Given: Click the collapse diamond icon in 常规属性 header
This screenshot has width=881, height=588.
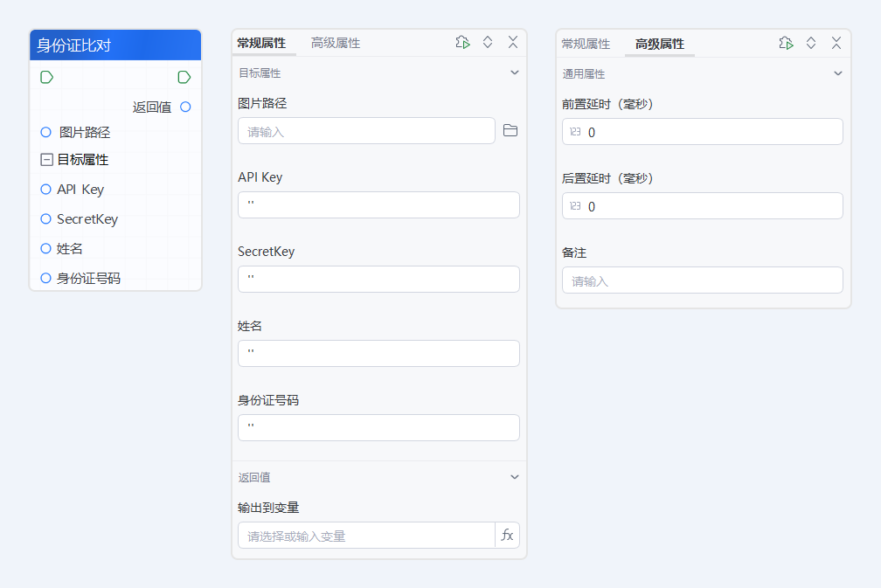Looking at the screenshot, I should point(488,42).
